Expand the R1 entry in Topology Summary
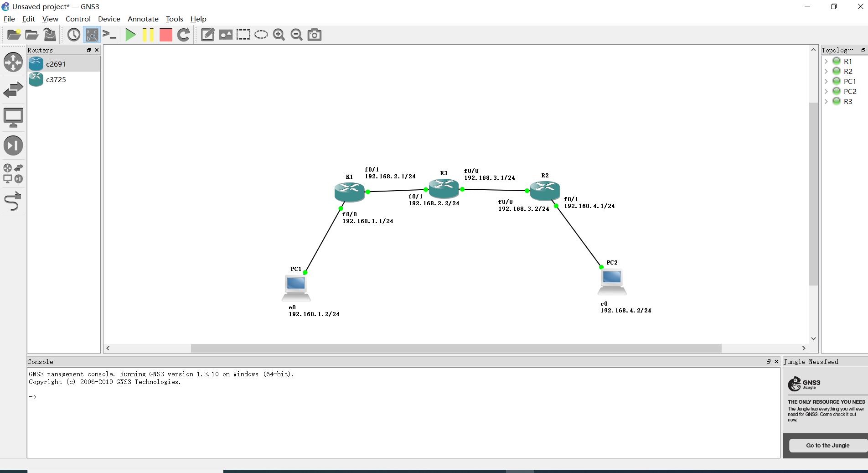868x473 pixels. pyautogui.click(x=827, y=61)
